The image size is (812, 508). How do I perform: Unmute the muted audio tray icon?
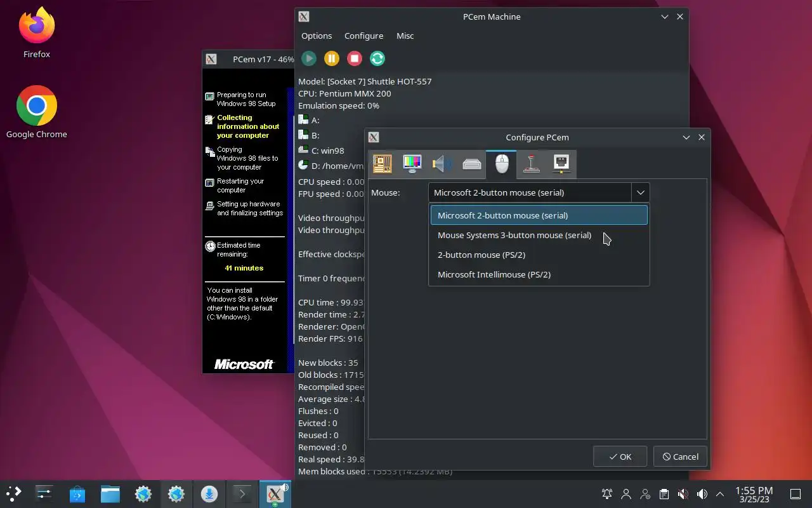[x=683, y=493]
